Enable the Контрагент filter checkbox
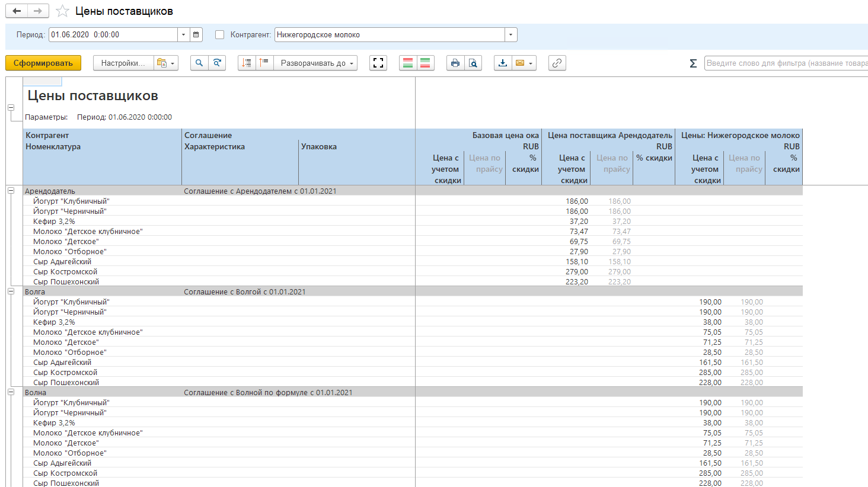The image size is (868, 487). 220,35
